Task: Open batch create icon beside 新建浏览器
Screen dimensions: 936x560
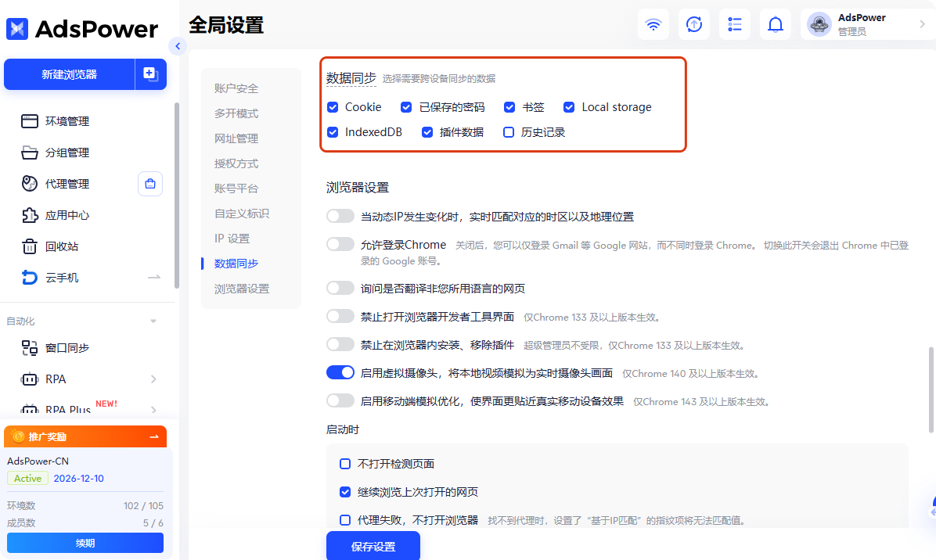Action: click(150, 74)
